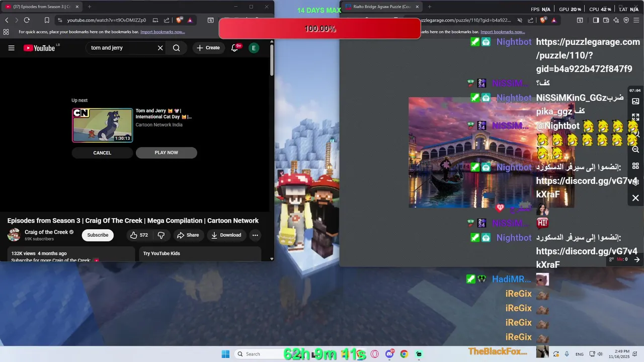Open the Tom and Jerry up-next thumbnail
The height and width of the screenshot is (362, 644).
pyautogui.click(x=103, y=125)
